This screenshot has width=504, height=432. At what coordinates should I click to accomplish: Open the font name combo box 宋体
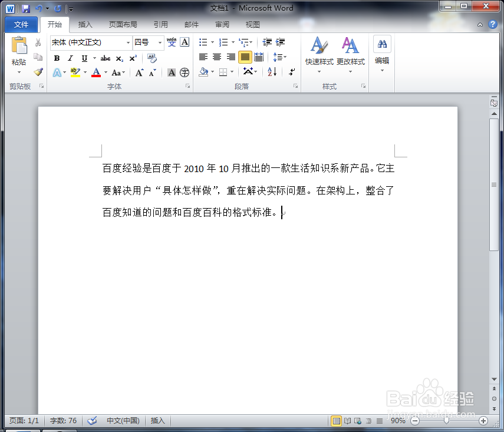pos(91,42)
